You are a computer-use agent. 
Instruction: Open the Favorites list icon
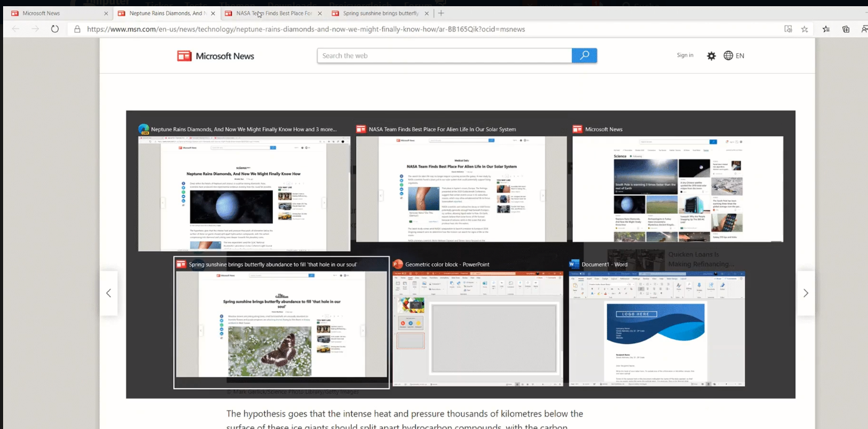[x=826, y=29]
